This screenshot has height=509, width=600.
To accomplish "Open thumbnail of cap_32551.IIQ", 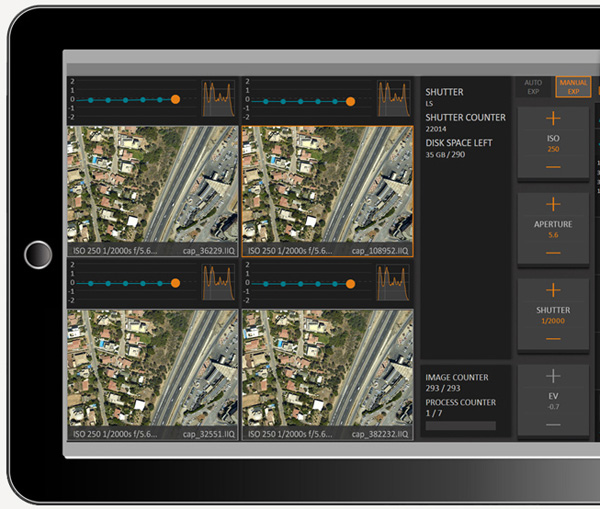I will (x=153, y=368).
